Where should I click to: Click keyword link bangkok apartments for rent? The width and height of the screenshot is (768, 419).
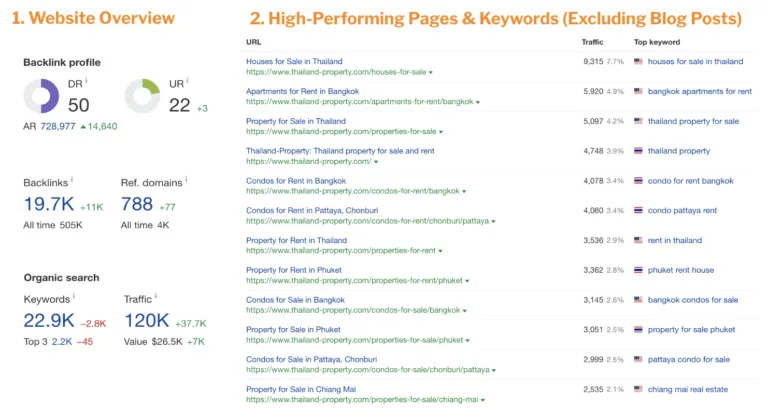[700, 91]
